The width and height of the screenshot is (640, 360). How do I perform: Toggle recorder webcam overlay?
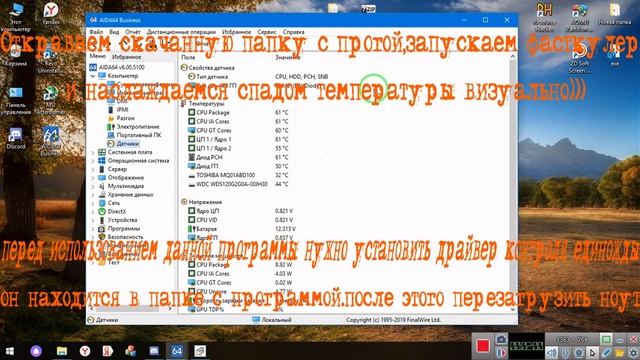coord(579,352)
